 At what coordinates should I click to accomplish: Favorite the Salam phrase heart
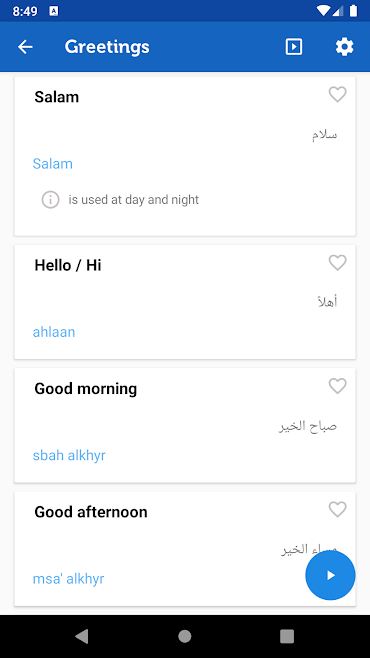pos(337,94)
